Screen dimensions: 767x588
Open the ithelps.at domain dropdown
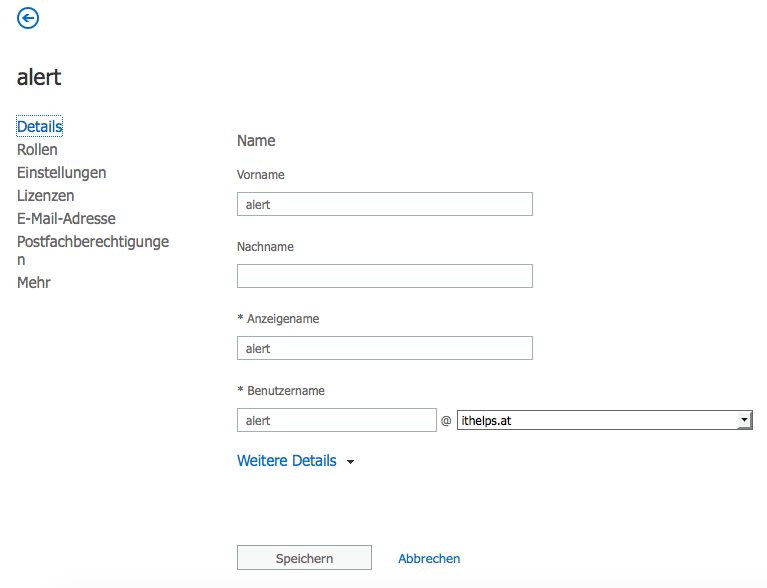click(605, 420)
